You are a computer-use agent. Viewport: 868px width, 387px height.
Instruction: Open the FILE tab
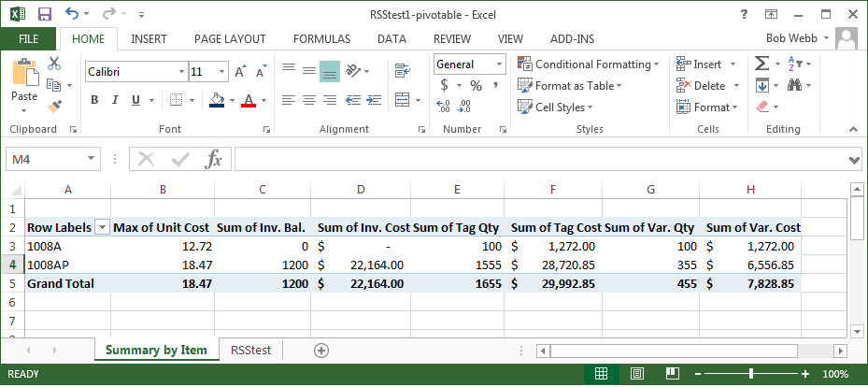coord(28,38)
